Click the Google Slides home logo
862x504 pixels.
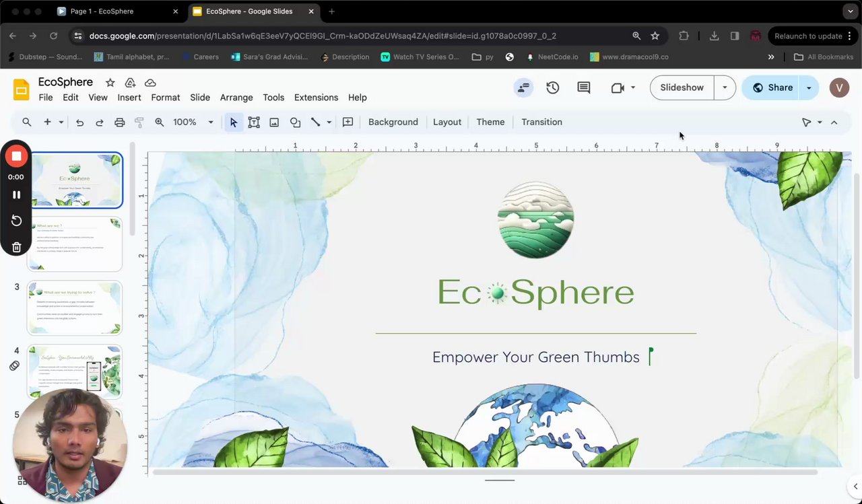point(22,88)
